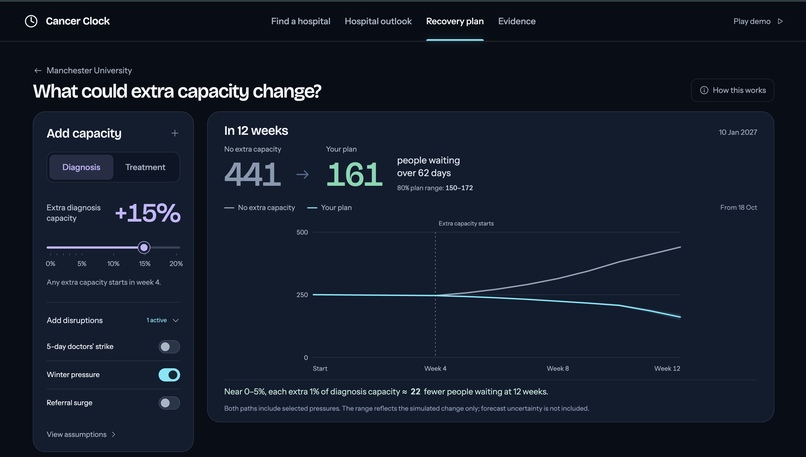Click the Cancer Clock logo icon
This screenshot has width=806, height=457.
coord(31,21)
